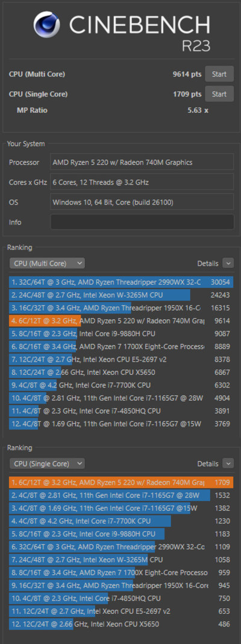Select Threadripper 1950X row scoring 945

coord(121,585)
